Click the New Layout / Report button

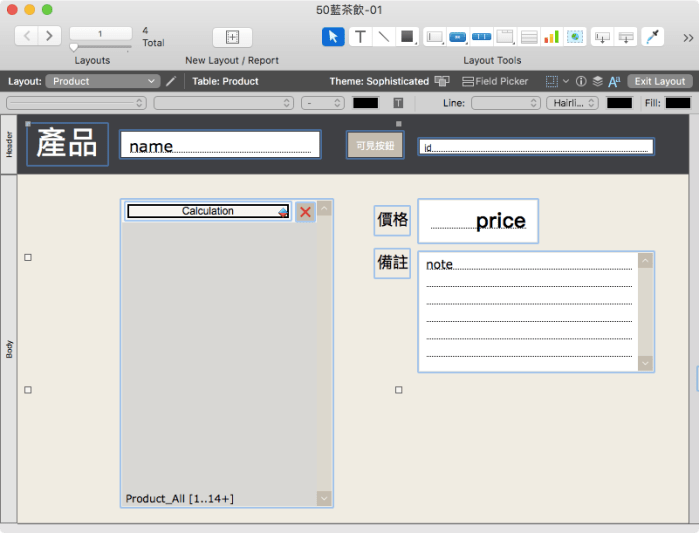pos(232,37)
